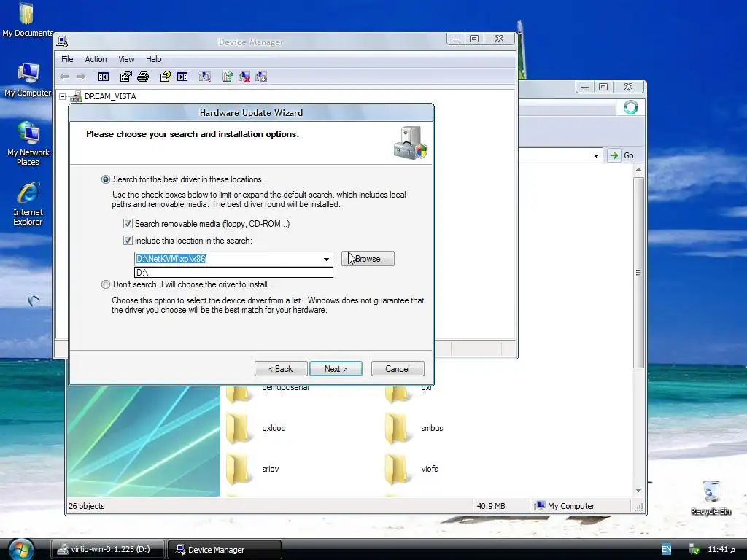Click the Explorer vertical scrollbar thumb

point(638,273)
